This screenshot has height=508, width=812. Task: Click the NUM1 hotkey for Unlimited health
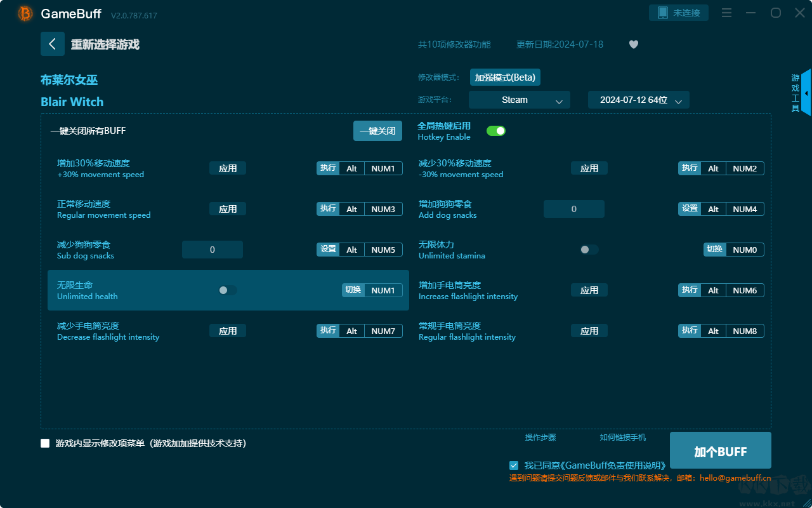point(383,290)
